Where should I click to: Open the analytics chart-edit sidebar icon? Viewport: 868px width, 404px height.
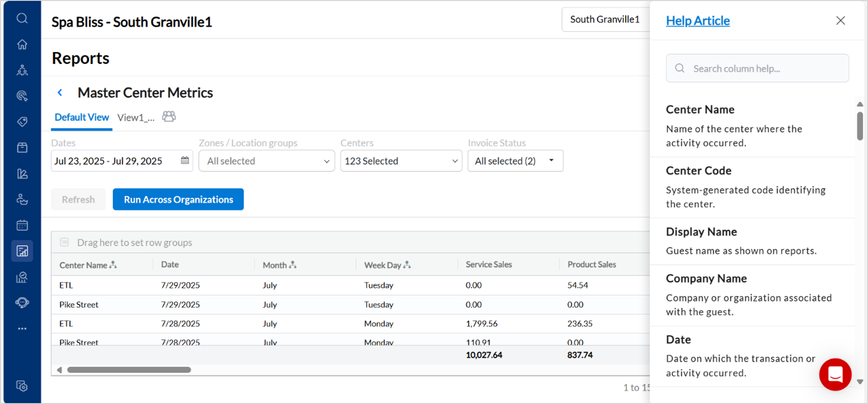tap(22, 174)
